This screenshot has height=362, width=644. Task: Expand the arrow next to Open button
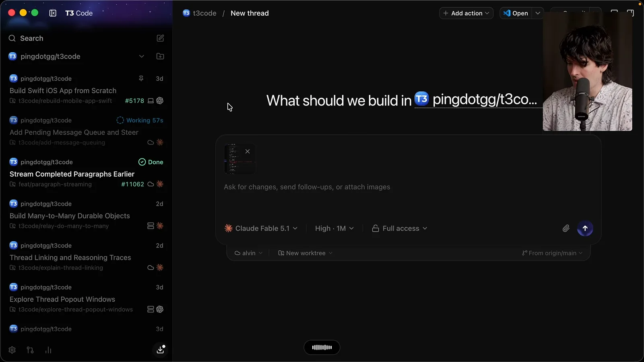coord(538,13)
